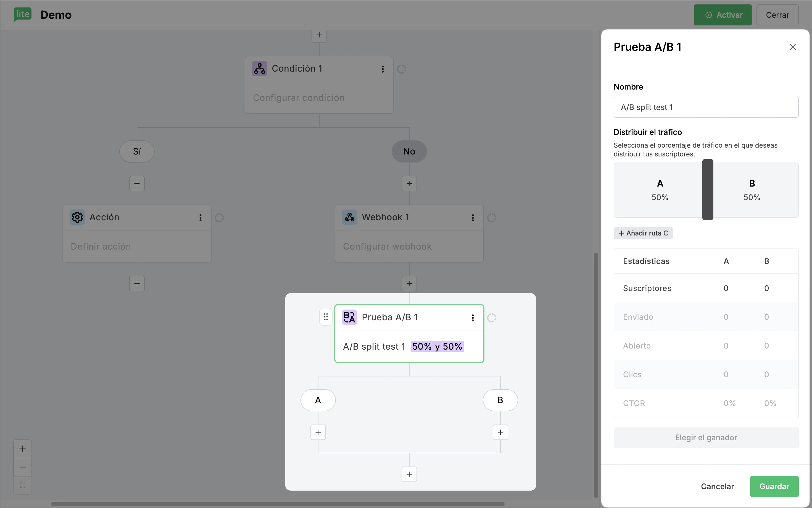
Task: Click the Elegir el ganador button
Action: click(706, 438)
